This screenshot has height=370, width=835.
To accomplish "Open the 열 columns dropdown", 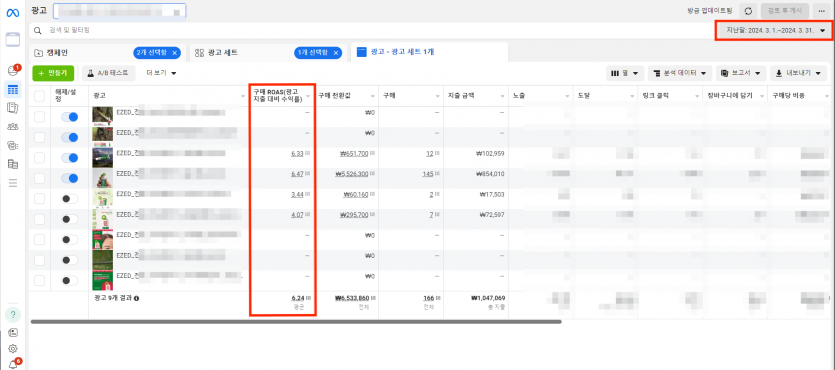I will coord(625,73).
